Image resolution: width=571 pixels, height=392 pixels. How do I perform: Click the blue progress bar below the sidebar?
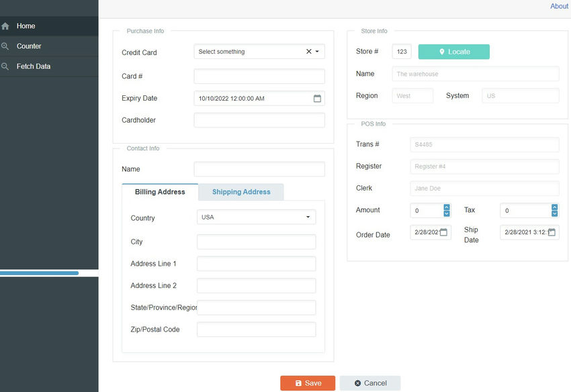point(38,273)
